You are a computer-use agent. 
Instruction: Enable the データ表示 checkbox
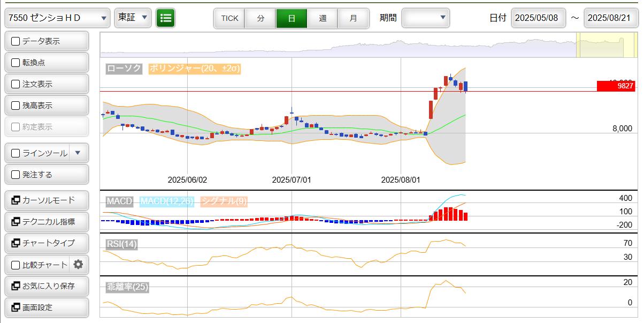(x=16, y=41)
